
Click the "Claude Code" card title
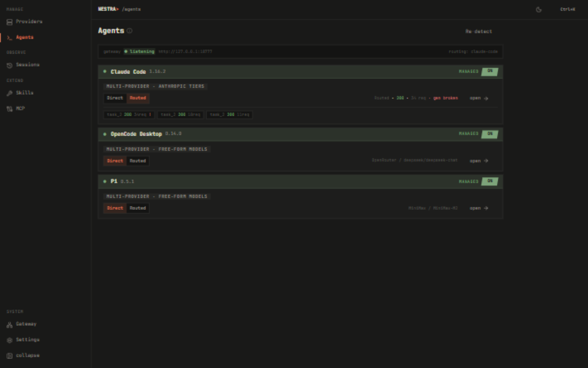click(x=128, y=72)
